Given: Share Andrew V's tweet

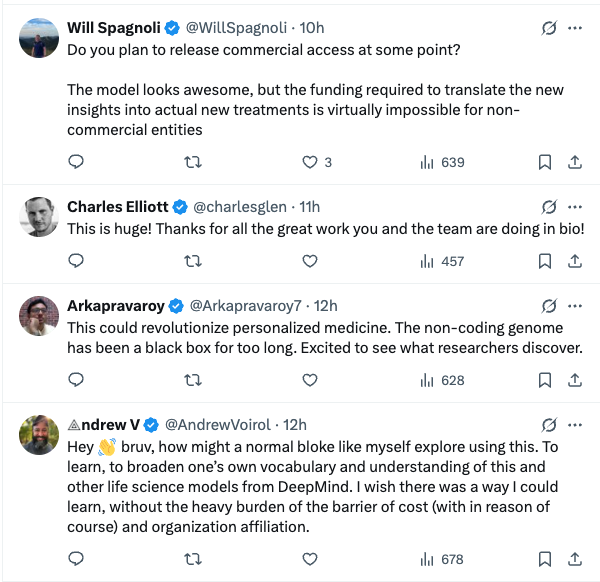Looking at the screenshot, I should point(575,559).
